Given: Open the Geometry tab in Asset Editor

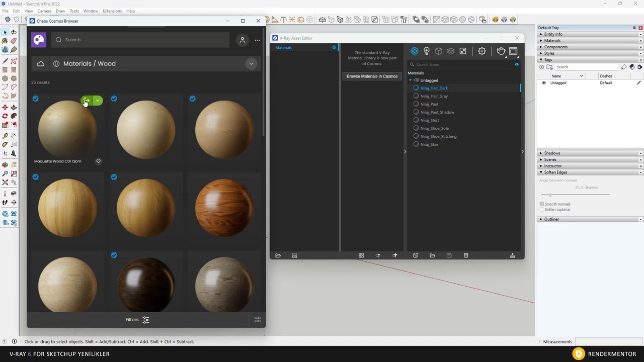Looking at the screenshot, I should (x=439, y=51).
